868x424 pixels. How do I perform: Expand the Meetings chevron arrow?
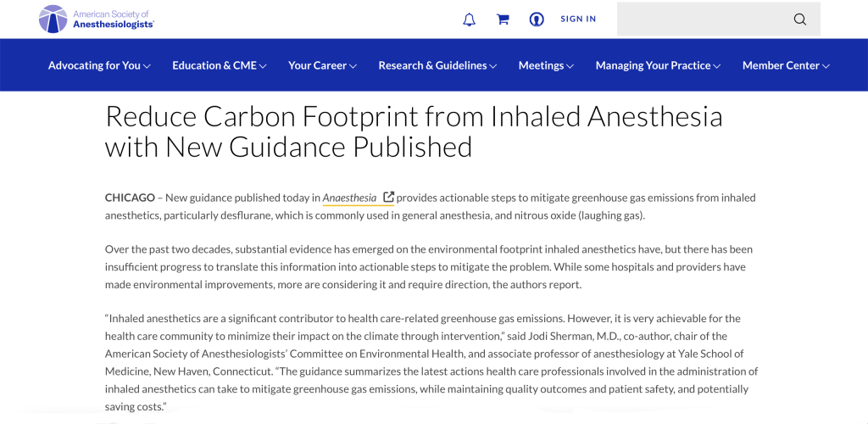570,66
